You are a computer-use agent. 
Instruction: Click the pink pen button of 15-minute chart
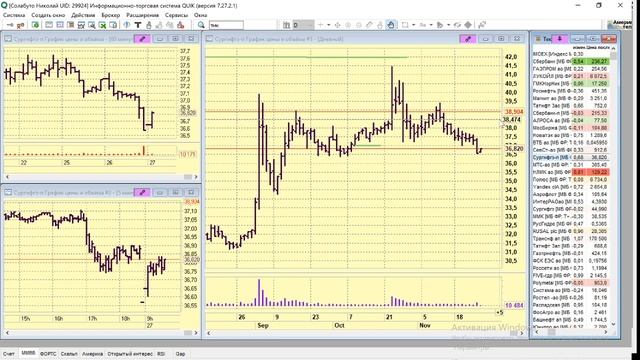point(142,192)
